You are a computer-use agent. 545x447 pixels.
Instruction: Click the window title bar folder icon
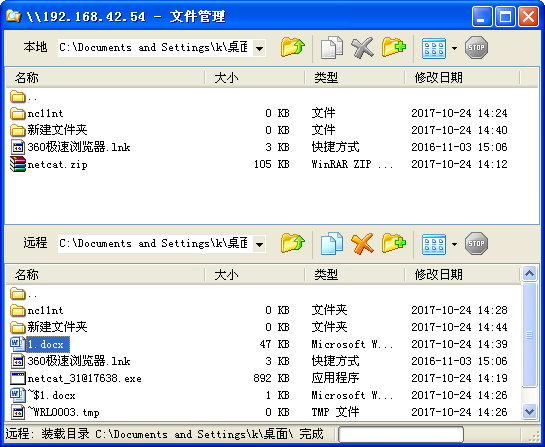(x=13, y=16)
